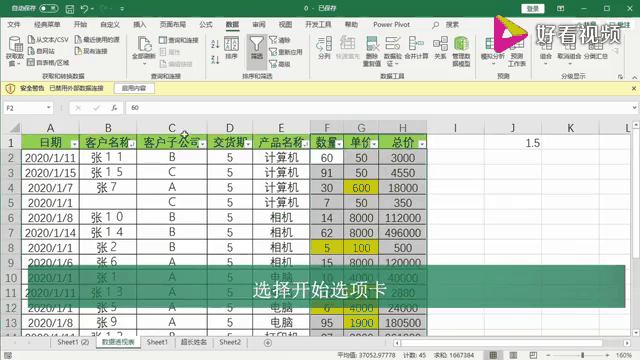Open filter dropdown on 日期 header
640x360 pixels.
coord(74,144)
